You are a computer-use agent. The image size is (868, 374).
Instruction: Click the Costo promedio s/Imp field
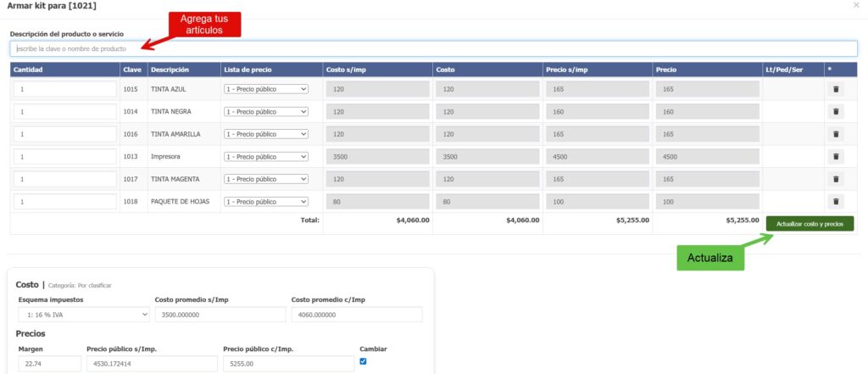[220, 315]
